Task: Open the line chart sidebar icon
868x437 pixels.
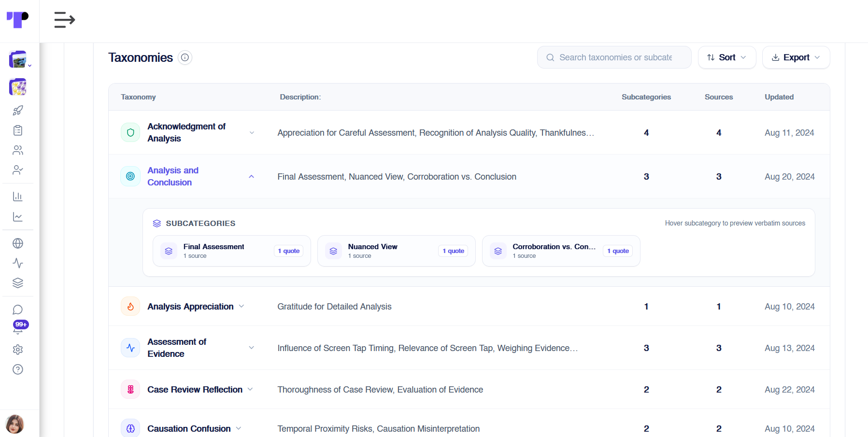Action: [18, 217]
